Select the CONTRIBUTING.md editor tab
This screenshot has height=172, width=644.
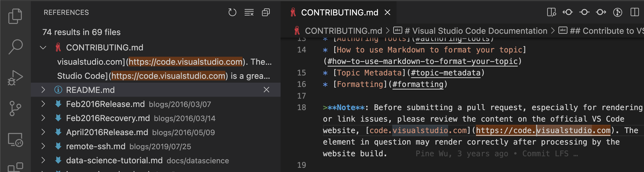pos(339,12)
